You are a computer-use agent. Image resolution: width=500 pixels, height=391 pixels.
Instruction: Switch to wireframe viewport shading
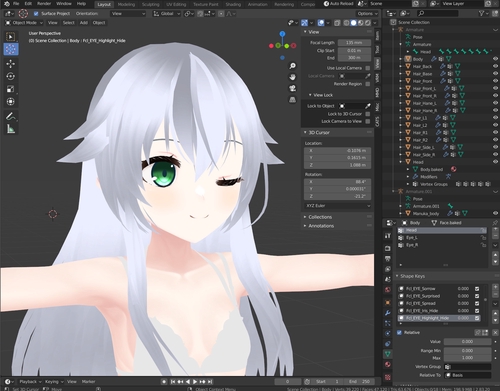tap(346, 23)
